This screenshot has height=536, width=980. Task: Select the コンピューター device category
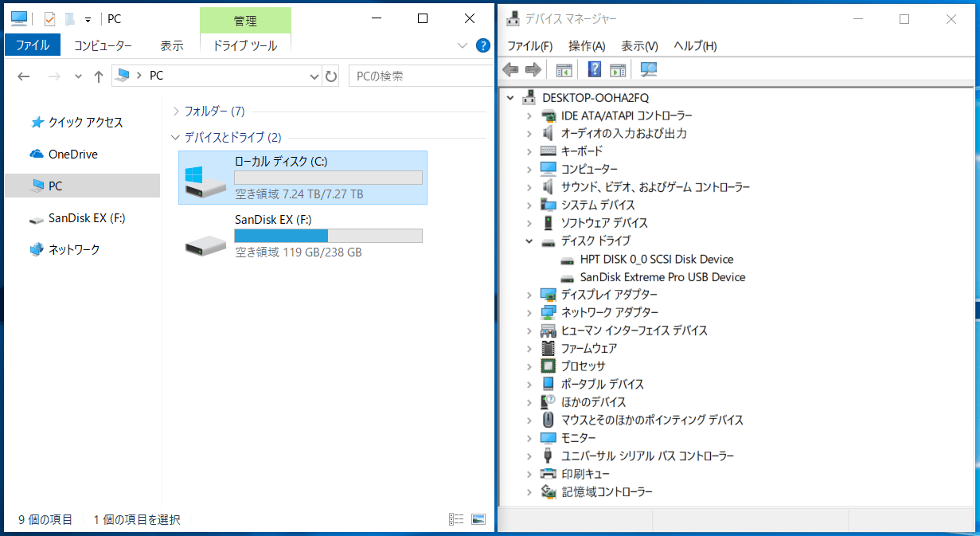click(589, 169)
